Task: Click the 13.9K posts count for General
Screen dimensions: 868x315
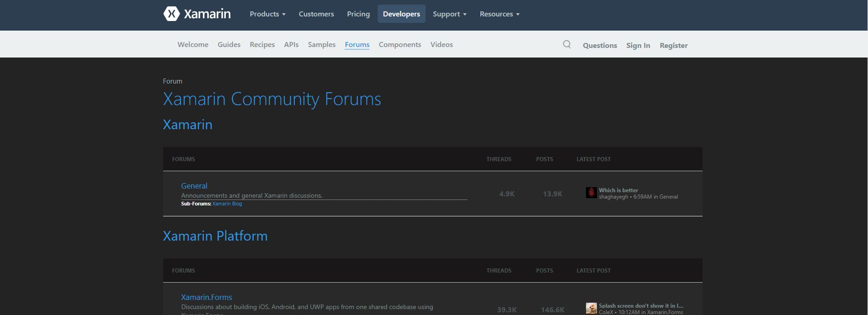Action: pos(553,194)
